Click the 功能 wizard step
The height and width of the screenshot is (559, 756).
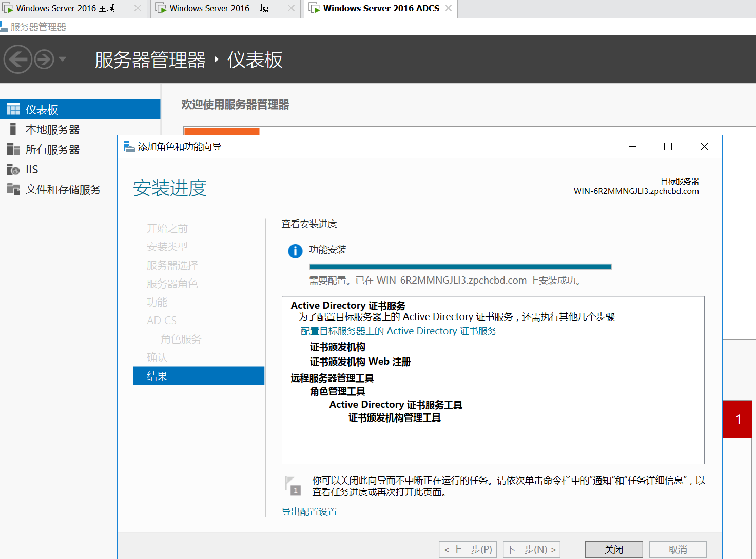click(157, 302)
